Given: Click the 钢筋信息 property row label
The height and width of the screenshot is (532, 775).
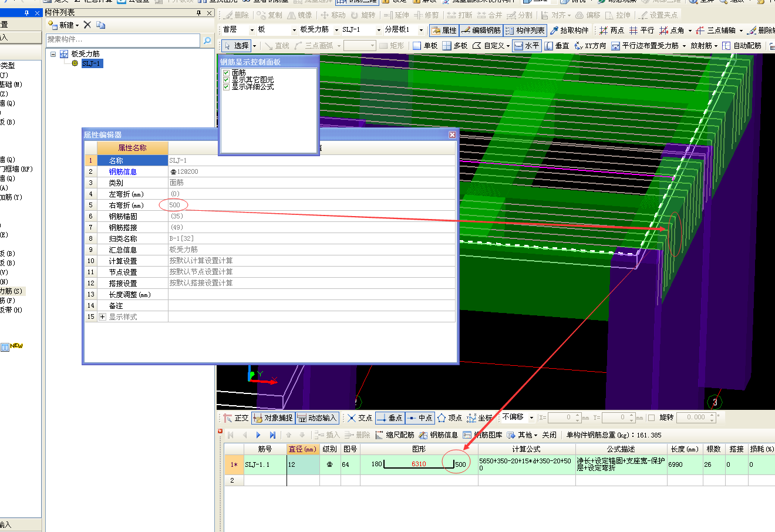Looking at the screenshot, I should click(123, 171).
